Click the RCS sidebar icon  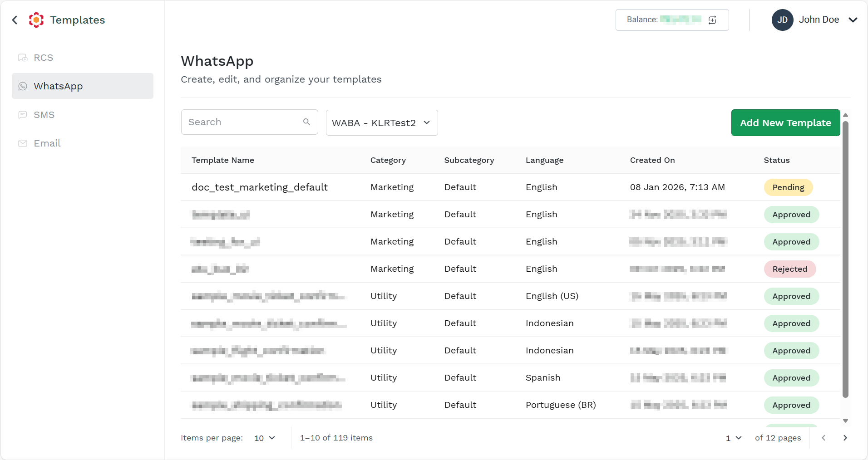pyautogui.click(x=23, y=58)
